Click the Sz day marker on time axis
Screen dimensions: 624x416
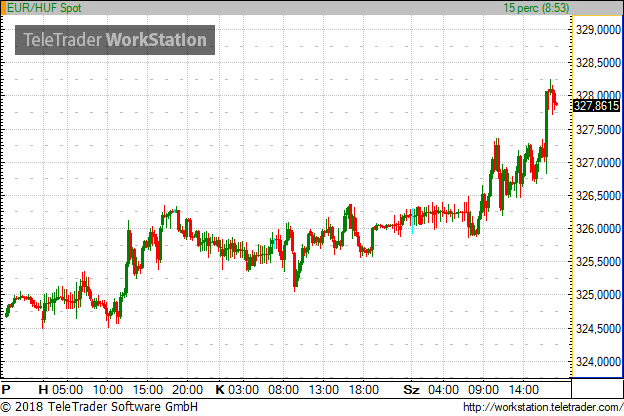coord(411,389)
